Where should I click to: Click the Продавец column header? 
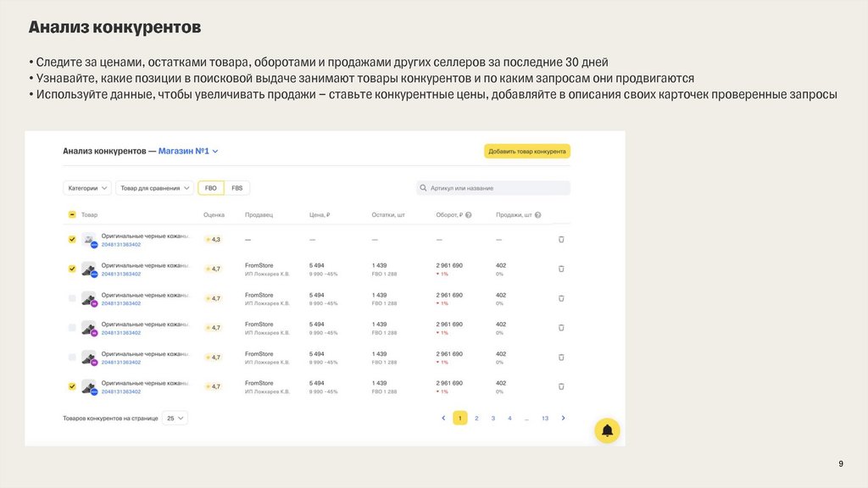tap(259, 214)
